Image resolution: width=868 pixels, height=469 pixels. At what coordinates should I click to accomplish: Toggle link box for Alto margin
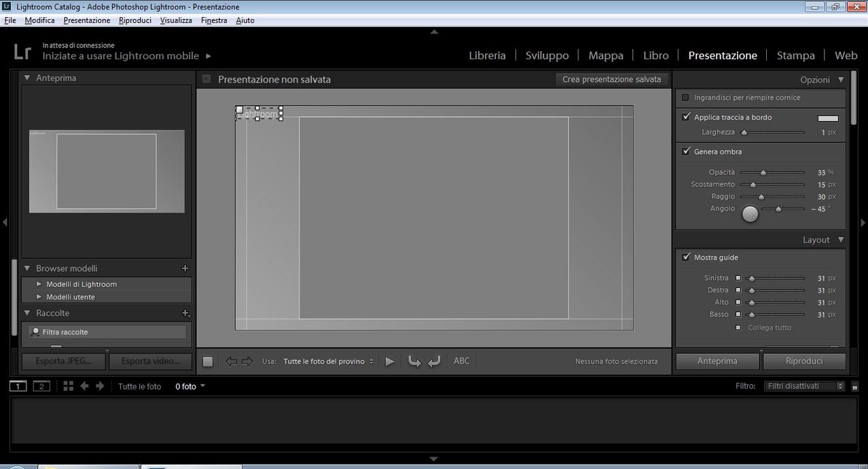tap(738, 302)
